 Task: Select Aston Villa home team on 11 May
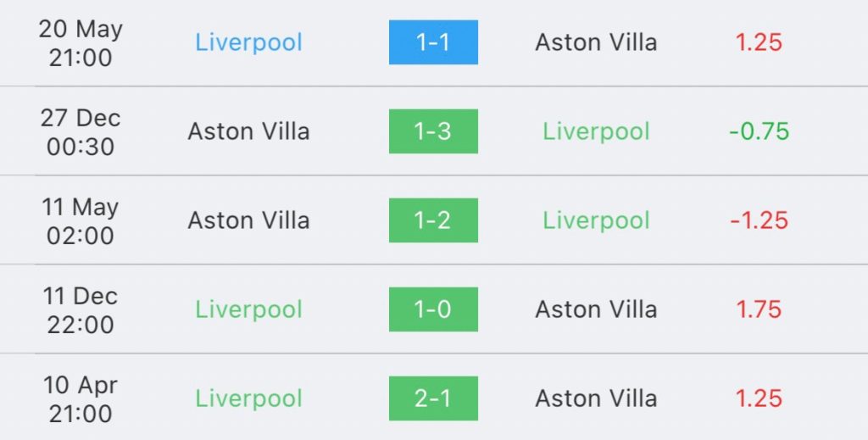tap(248, 220)
